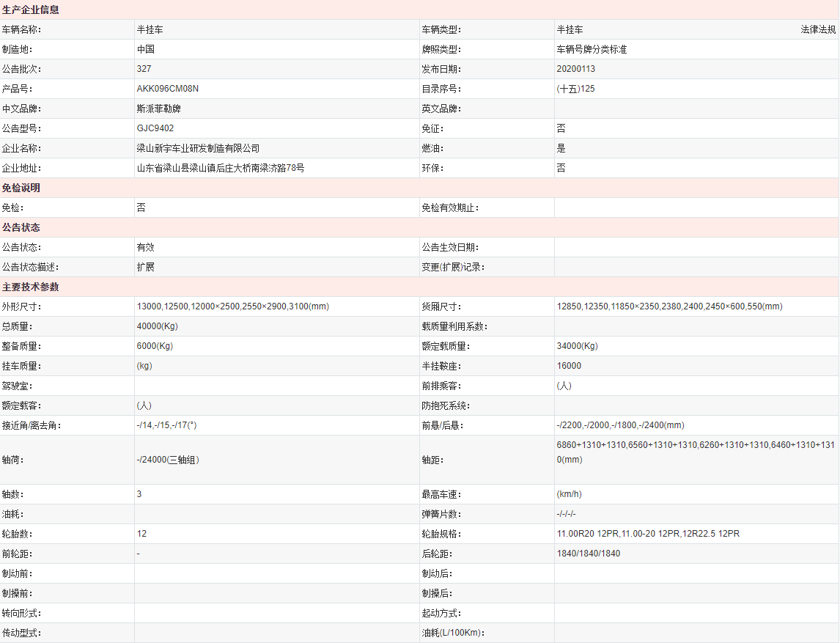Click the rated load value 34000(Kg)
The width and height of the screenshot is (840, 643).
577,346
